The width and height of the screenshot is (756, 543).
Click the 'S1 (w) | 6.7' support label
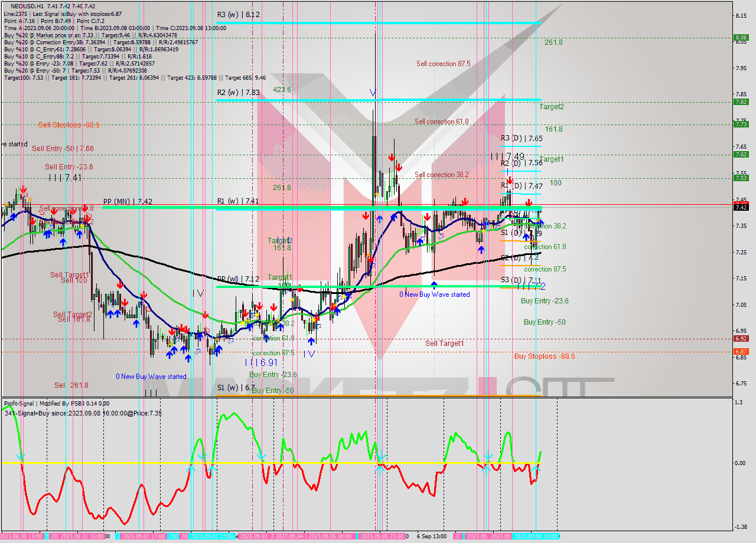(x=236, y=388)
